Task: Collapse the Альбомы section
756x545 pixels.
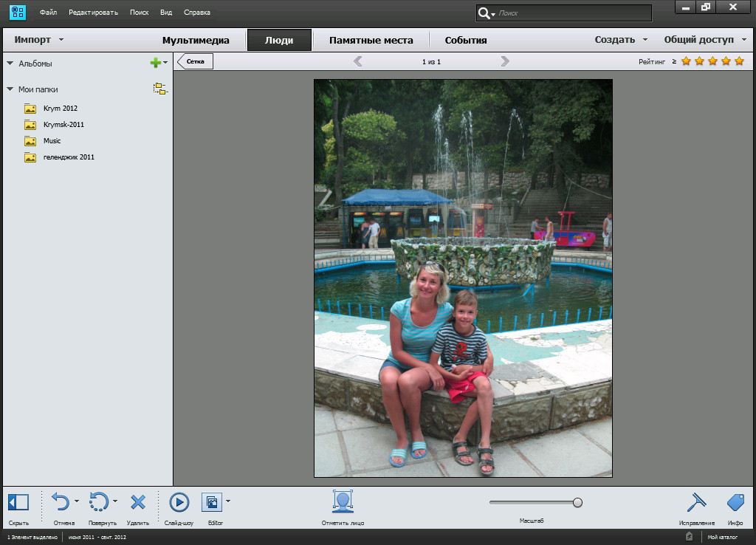Action: [10, 64]
